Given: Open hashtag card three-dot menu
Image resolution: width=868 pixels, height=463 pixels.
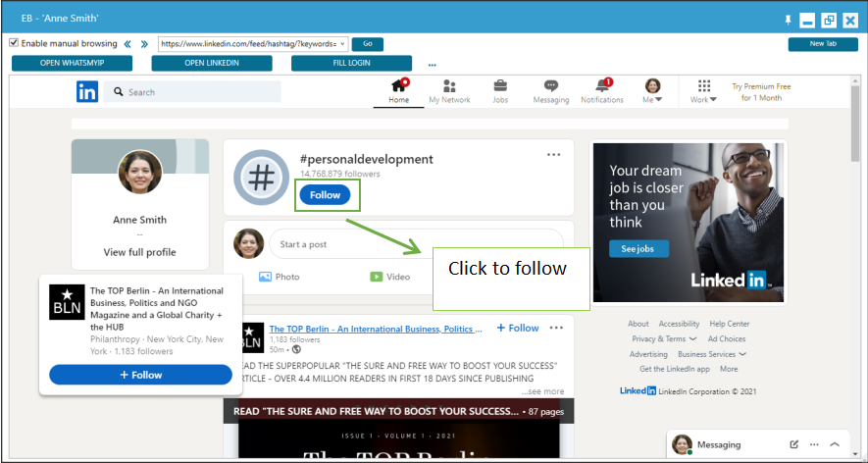Looking at the screenshot, I should [x=553, y=155].
